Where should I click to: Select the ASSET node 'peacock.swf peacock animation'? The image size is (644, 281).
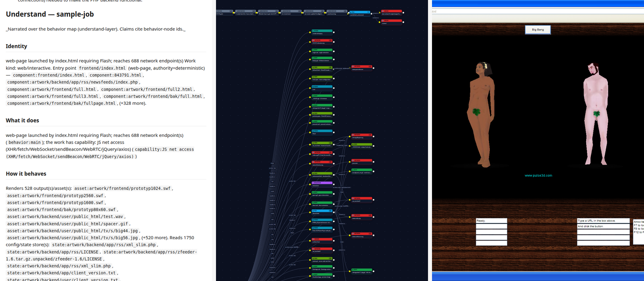click(322, 122)
